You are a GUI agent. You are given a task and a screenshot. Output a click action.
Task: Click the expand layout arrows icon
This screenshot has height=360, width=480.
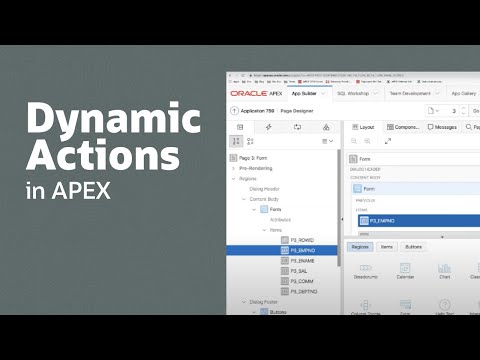(x=388, y=141)
